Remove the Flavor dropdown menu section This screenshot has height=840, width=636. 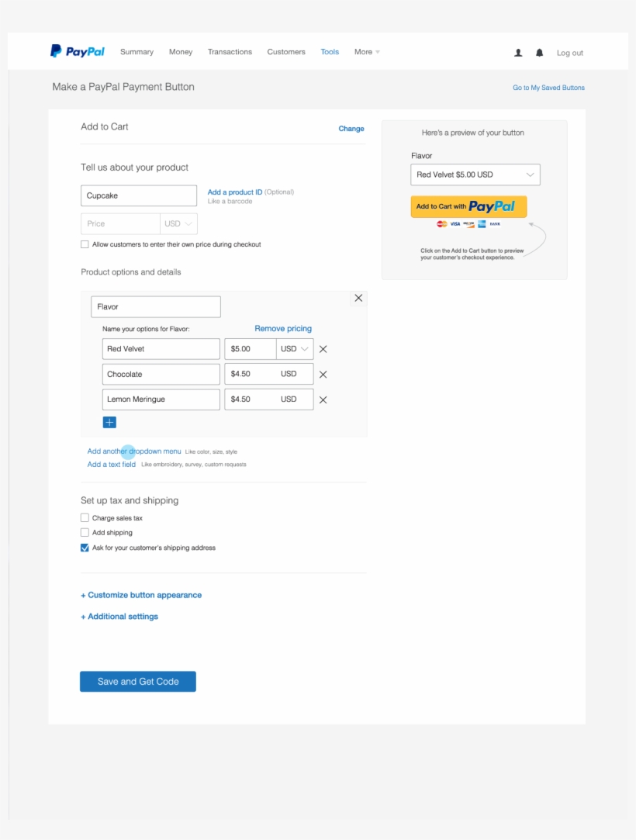point(358,298)
